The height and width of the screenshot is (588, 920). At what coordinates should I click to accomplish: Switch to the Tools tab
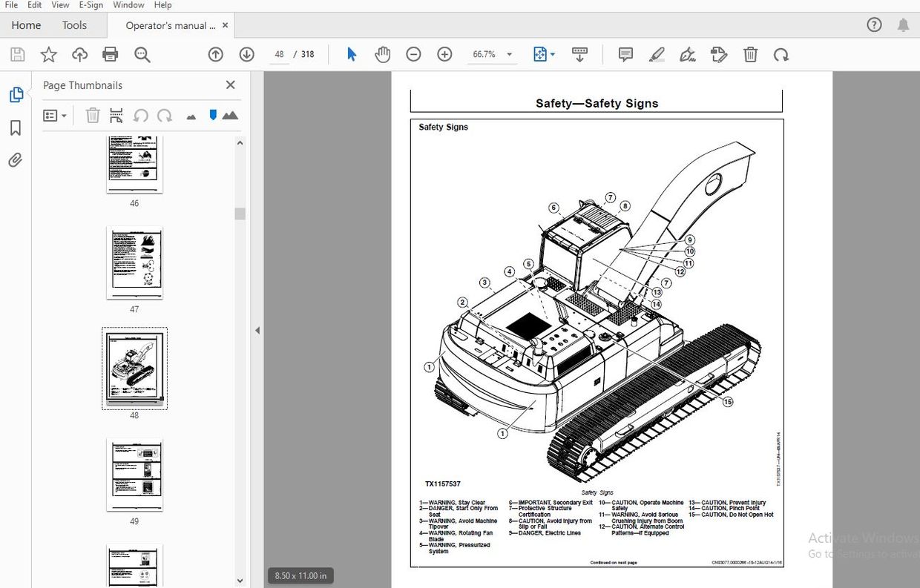click(74, 24)
